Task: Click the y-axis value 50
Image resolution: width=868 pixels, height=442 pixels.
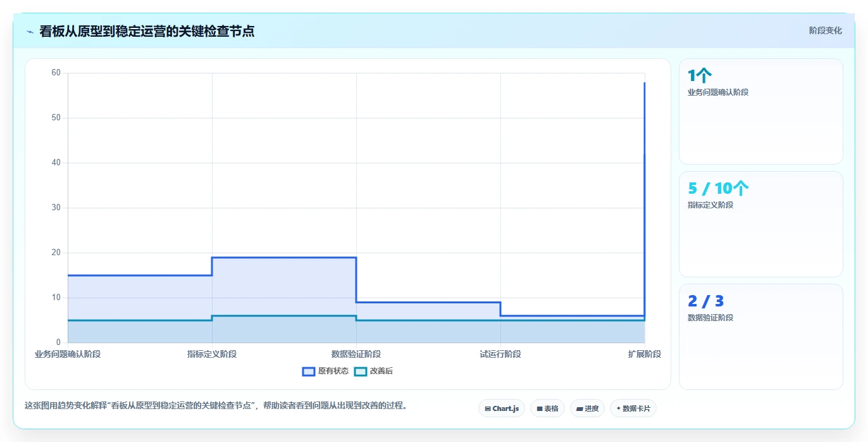Action: (x=56, y=118)
